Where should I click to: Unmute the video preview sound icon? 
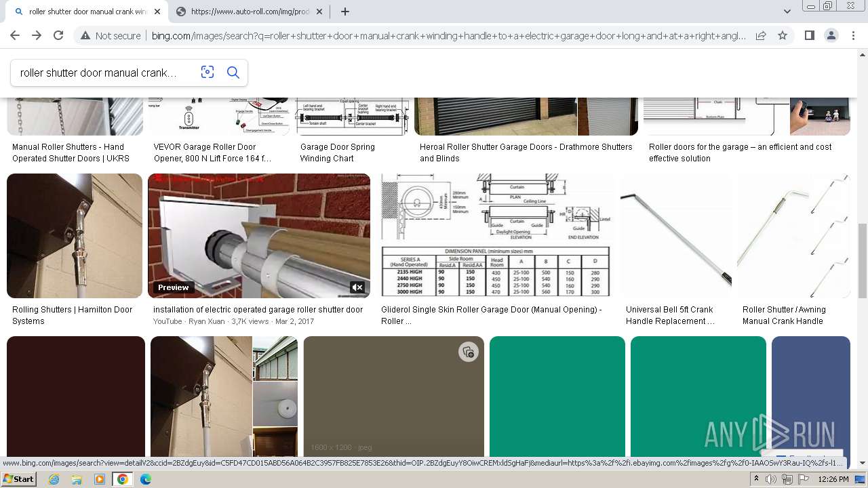357,287
